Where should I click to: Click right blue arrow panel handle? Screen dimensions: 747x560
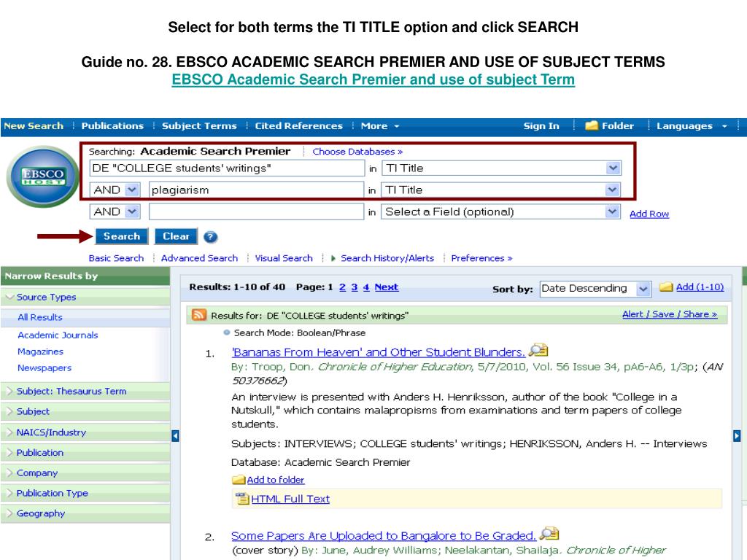pyautogui.click(x=737, y=436)
